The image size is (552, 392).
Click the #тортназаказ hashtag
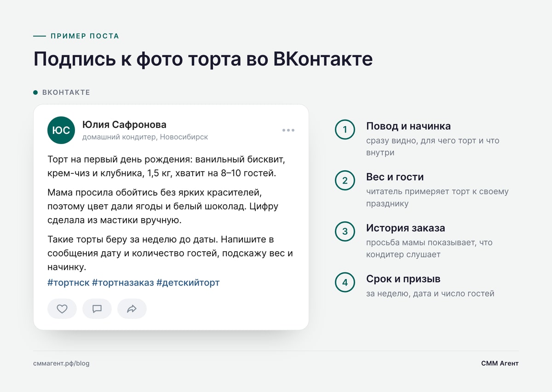pyautogui.click(x=123, y=282)
